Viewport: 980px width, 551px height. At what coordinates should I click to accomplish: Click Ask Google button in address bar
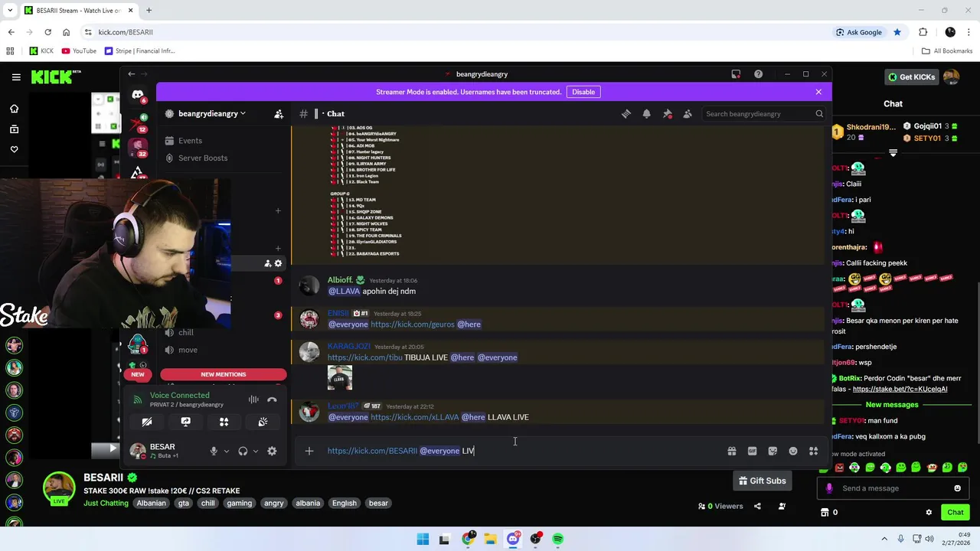point(859,32)
